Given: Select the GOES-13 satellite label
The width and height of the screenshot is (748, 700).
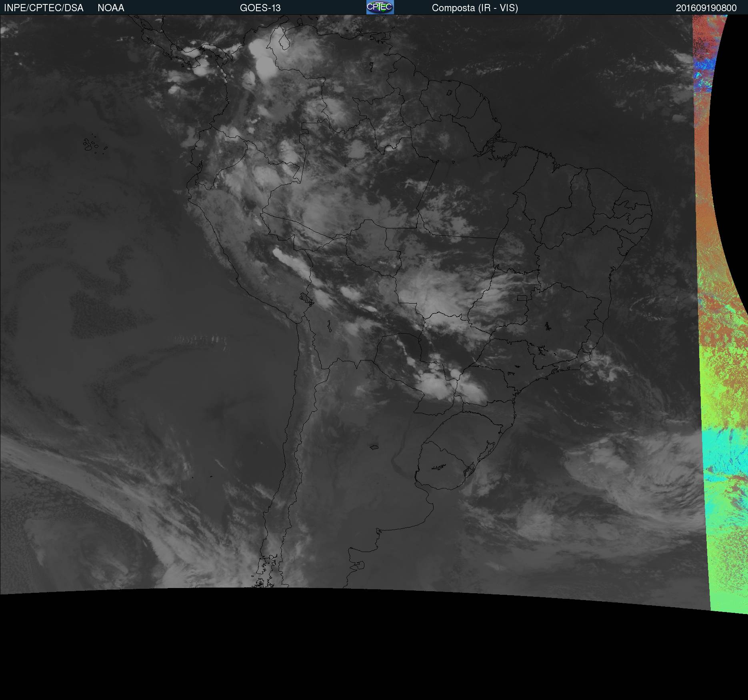Looking at the screenshot, I should point(260,8).
